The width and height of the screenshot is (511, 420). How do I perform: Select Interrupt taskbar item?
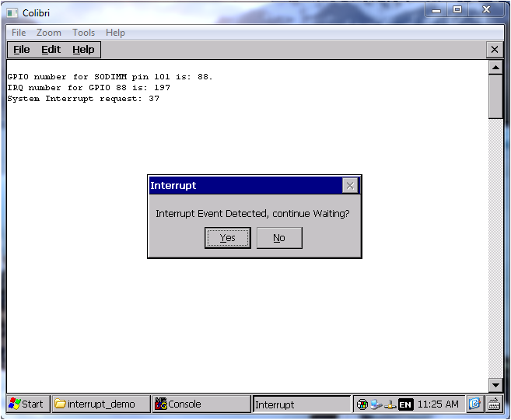pyautogui.click(x=302, y=404)
